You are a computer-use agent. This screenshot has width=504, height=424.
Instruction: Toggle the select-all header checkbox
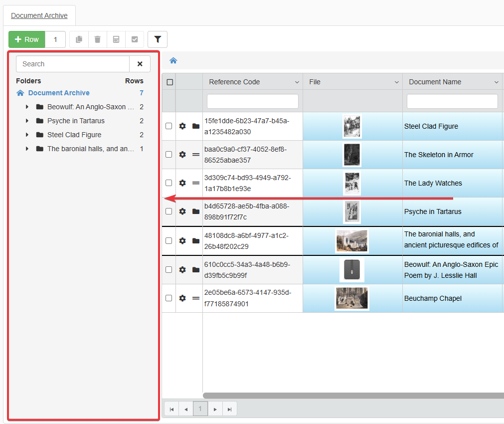169,82
